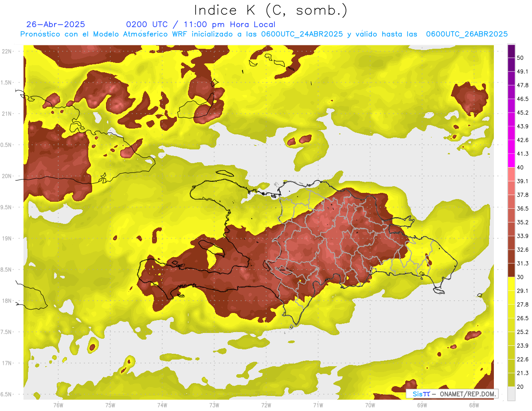Click the latitude label '19N'
Image resolution: width=532 pixels, height=411 pixels.
tap(8, 239)
